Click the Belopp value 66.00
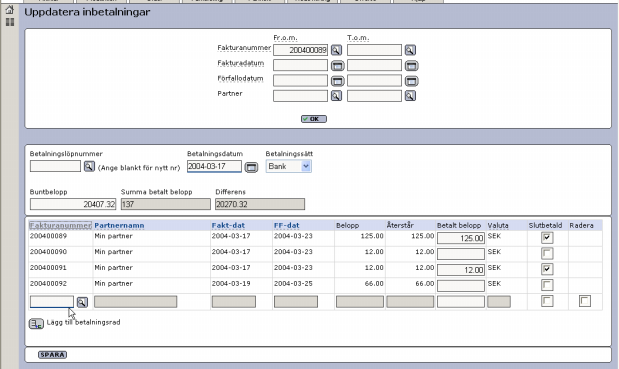This screenshot has height=369, width=619. point(373,284)
